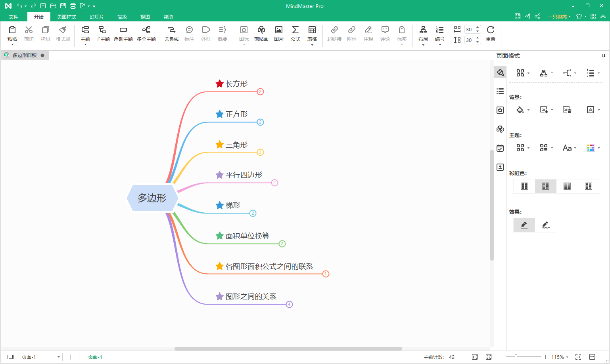
Task: Open the outline list panel icon in sidebar
Action: click(x=500, y=91)
